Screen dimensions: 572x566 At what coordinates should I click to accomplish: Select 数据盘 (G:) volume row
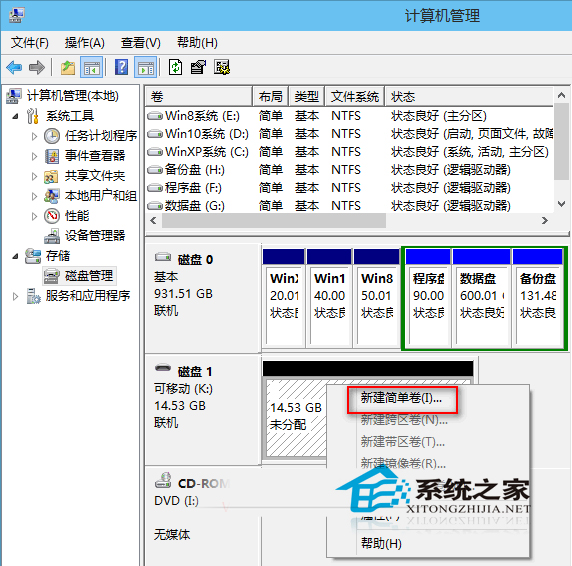point(349,206)
